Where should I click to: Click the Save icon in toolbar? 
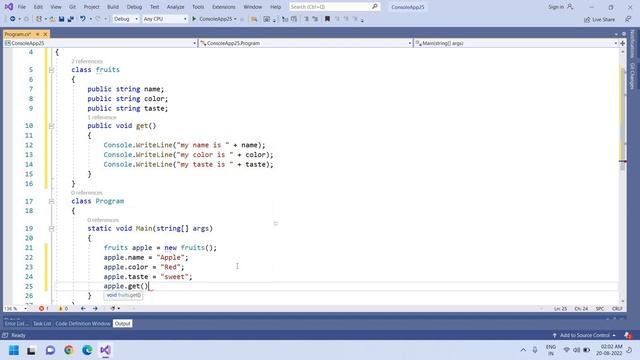coord(62,19)
